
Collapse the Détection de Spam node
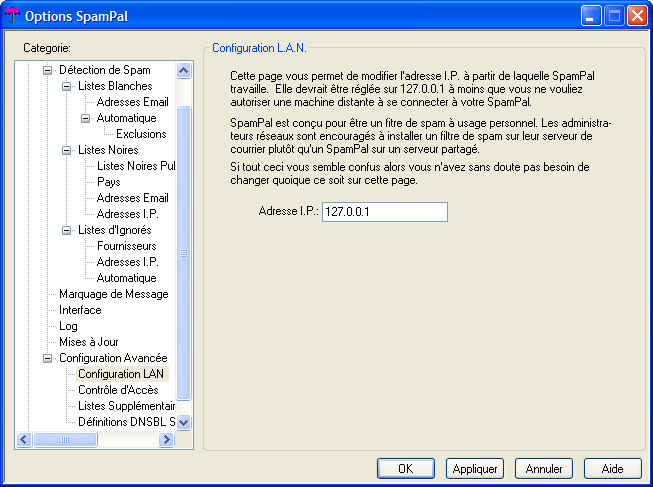pos(48,70)
